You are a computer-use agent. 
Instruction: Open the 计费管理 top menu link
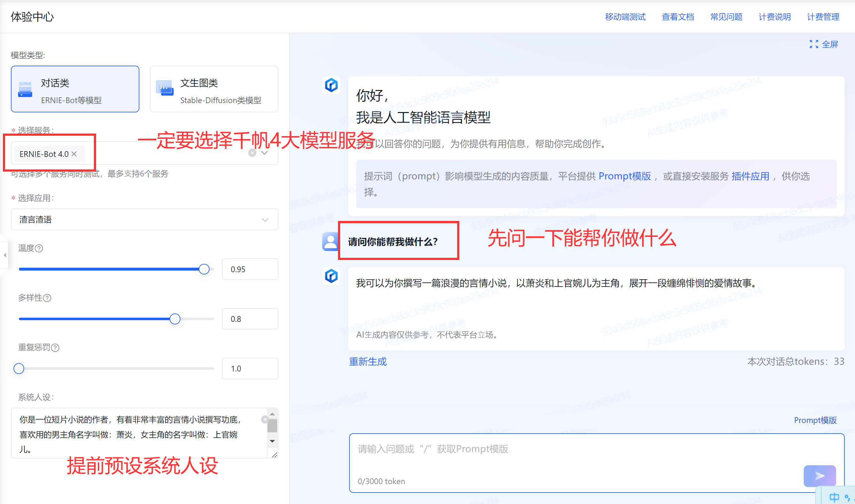pyautogui.click(x=823, y=17)
